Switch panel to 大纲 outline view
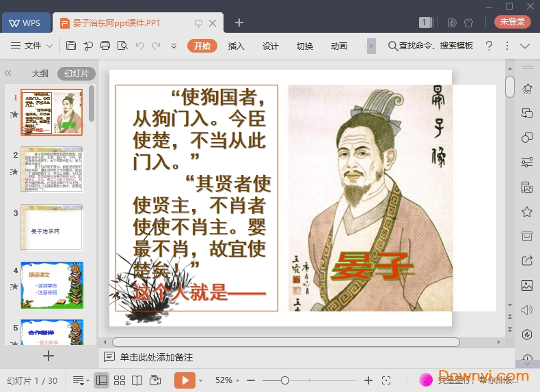Image resolution: width=540 pixels, height=392 pixels. tap(40, 74)
